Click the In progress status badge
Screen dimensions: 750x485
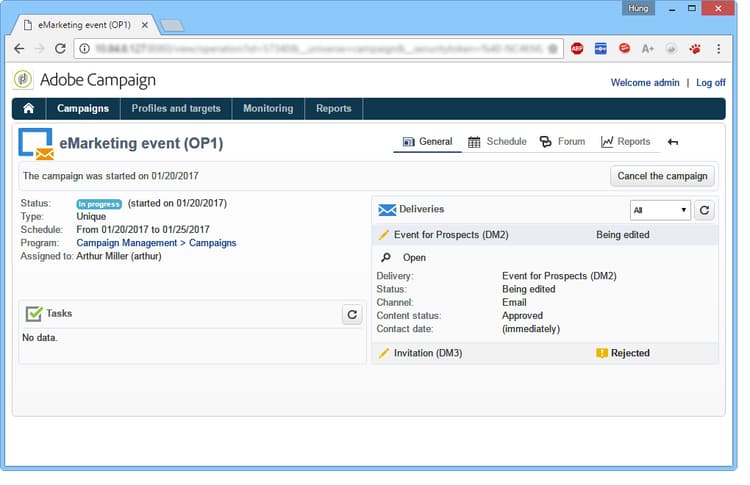point(99,204)
